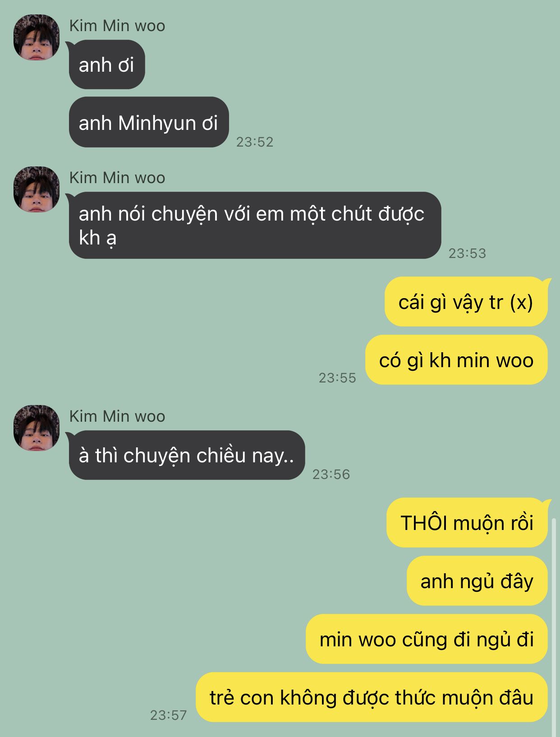Image resolution: width=560 pixels, height=737 pixels.
Task: Select the yellow "cái gì vậy tr (x)" bubble
Action: [466, 302]
